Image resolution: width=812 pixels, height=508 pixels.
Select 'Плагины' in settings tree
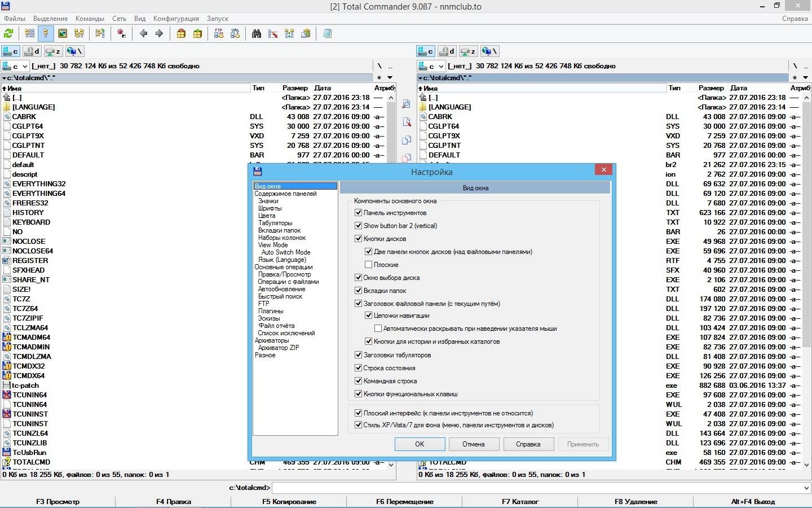[x=271, y=311]
